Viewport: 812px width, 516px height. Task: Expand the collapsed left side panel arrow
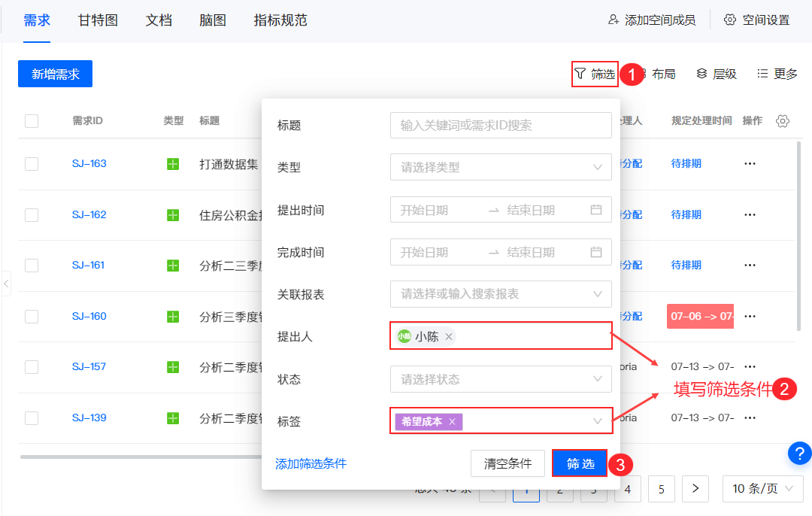(x=6, y=284)
